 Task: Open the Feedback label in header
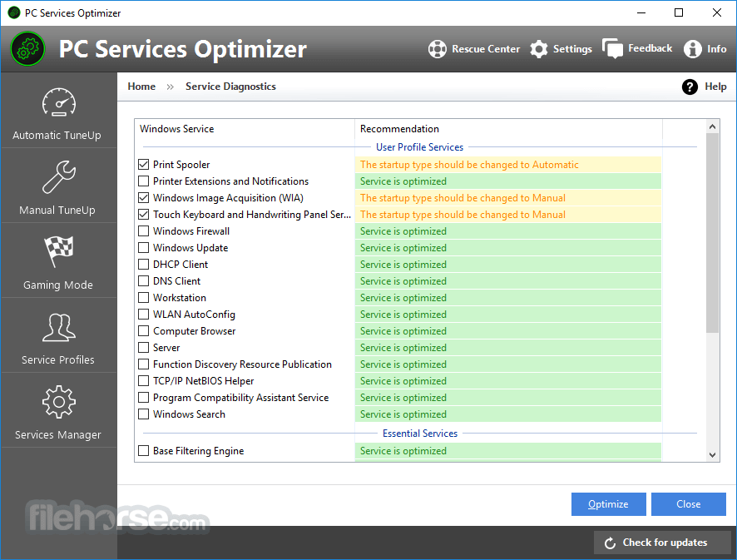(x=650, y=48)
